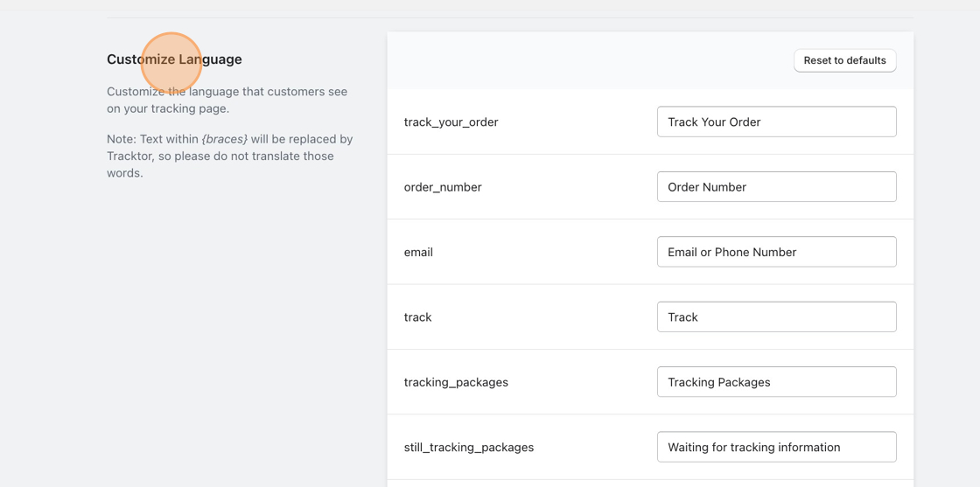Click the track key label
The height and width of the screenshot is (487, 980).
pyautogui.click(x=417, y=317)
